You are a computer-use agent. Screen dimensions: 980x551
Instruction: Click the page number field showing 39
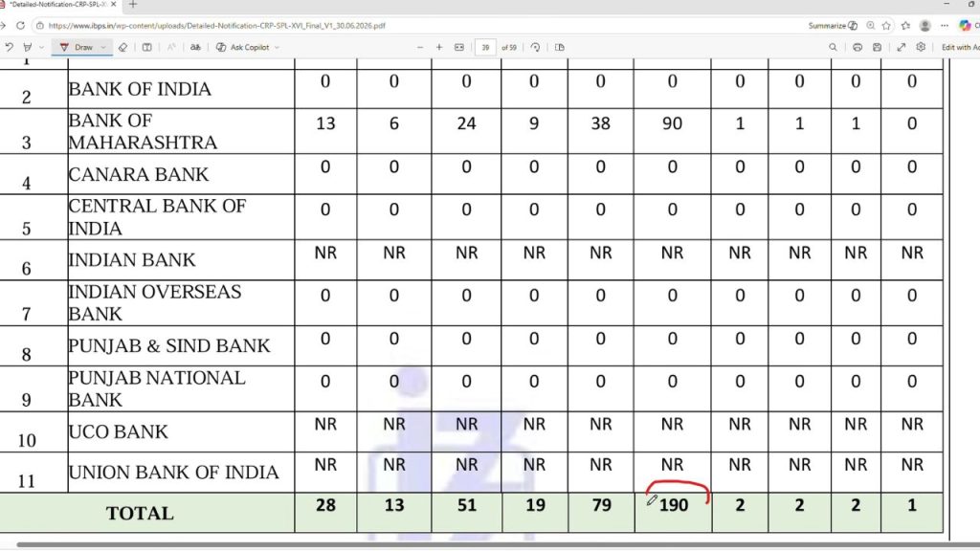[485, 48]
